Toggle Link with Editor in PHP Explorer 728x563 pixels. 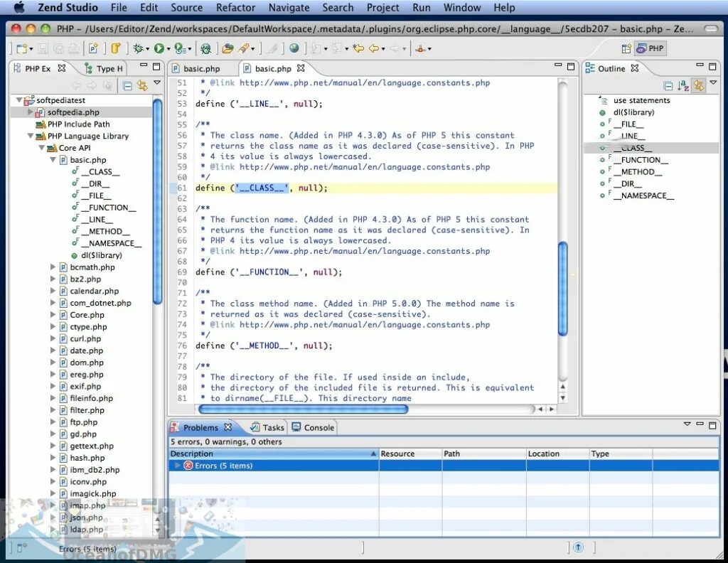click(142, 85)
